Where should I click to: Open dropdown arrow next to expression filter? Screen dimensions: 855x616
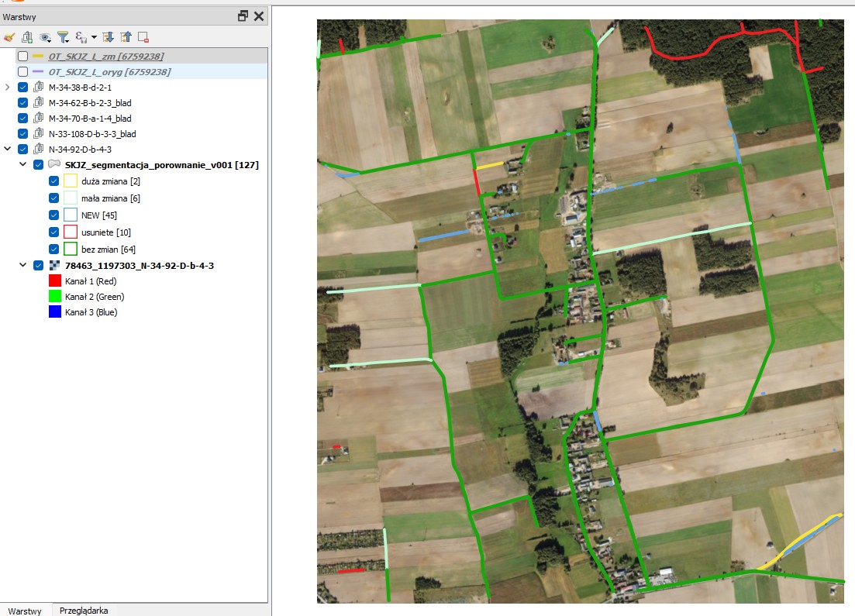coord(94,36)
